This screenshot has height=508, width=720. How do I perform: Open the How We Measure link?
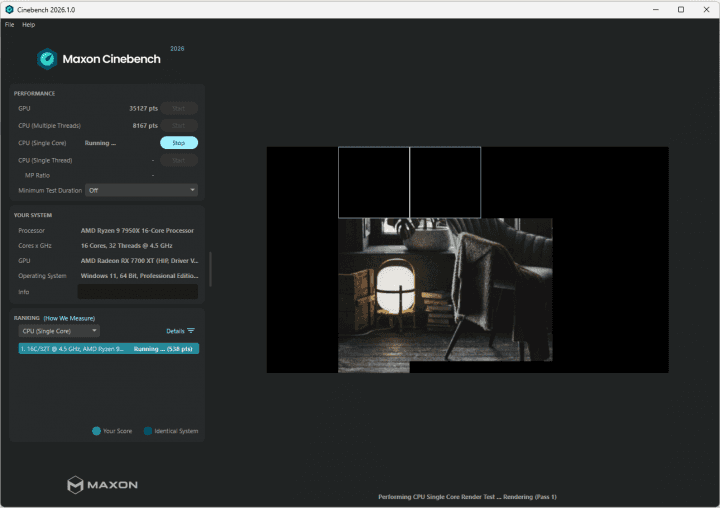click(69, 318)
